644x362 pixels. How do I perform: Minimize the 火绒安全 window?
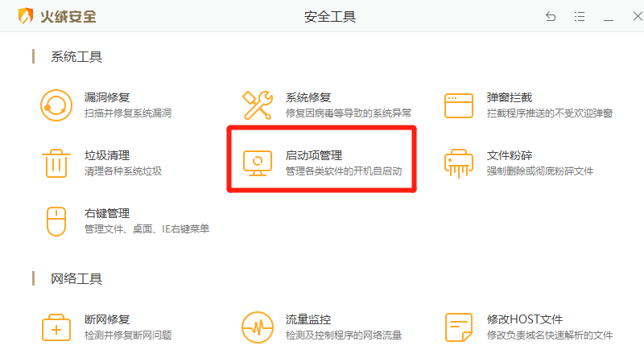click(x=609, y=17)
